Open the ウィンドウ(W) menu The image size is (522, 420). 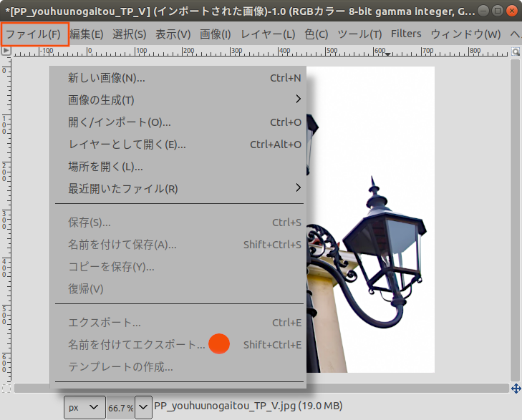coord(465,34)
